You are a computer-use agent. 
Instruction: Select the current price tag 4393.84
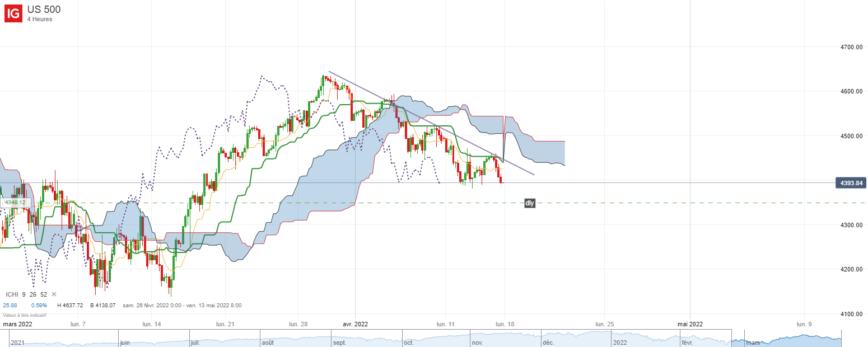tap(851, 182)
